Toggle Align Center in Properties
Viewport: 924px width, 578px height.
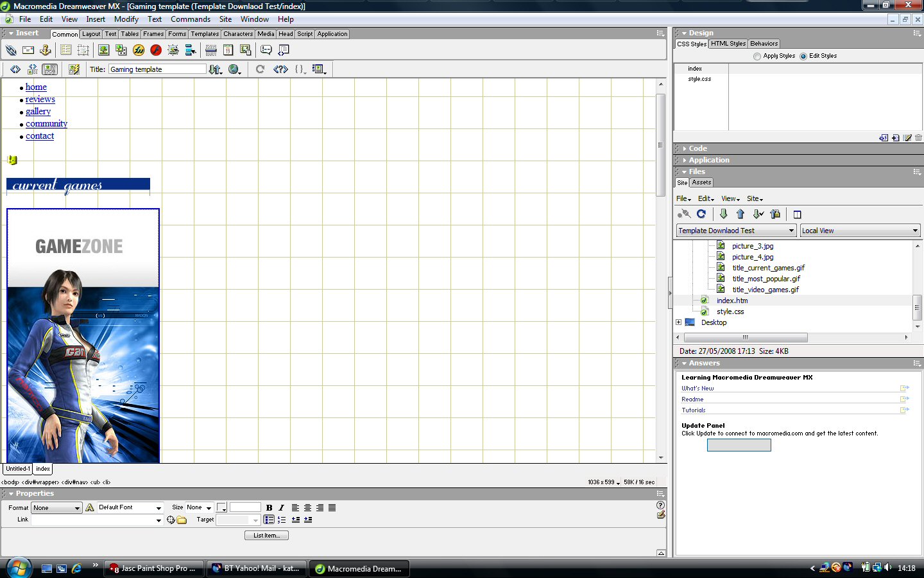point(307,507)
